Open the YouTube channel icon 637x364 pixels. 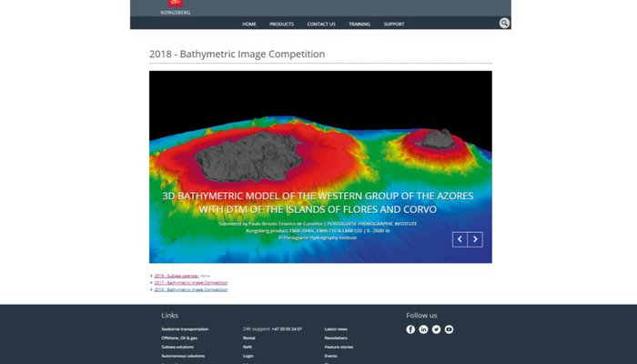(x=449, y=329)
